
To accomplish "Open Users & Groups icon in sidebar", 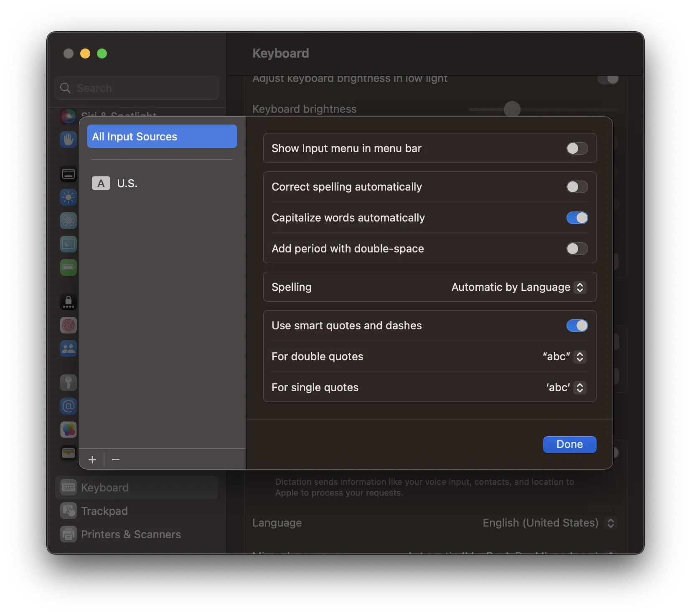I will (x=69, y=349).
